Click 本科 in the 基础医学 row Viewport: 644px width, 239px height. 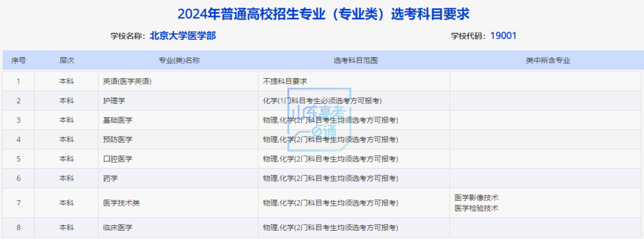coord(67,120)
